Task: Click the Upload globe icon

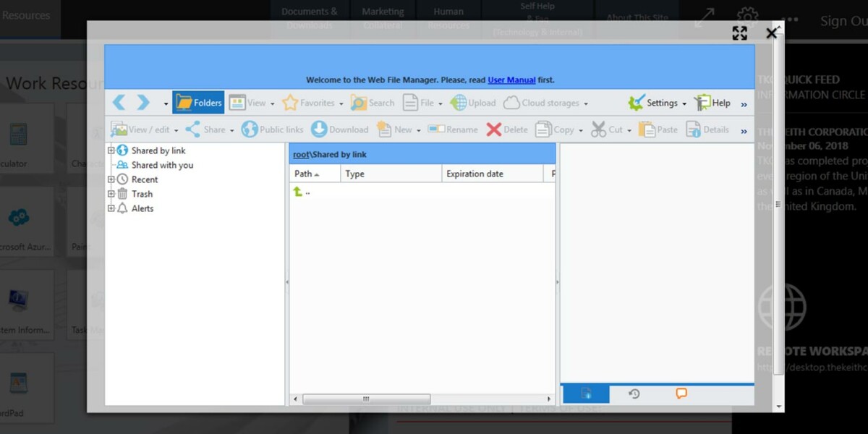Action: point(460,103)
